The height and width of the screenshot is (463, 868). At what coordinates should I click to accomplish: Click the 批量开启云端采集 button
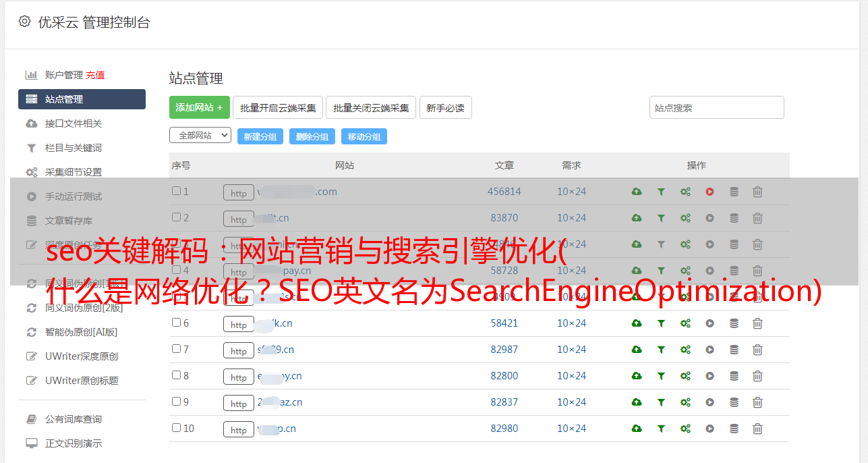(278, 107)
